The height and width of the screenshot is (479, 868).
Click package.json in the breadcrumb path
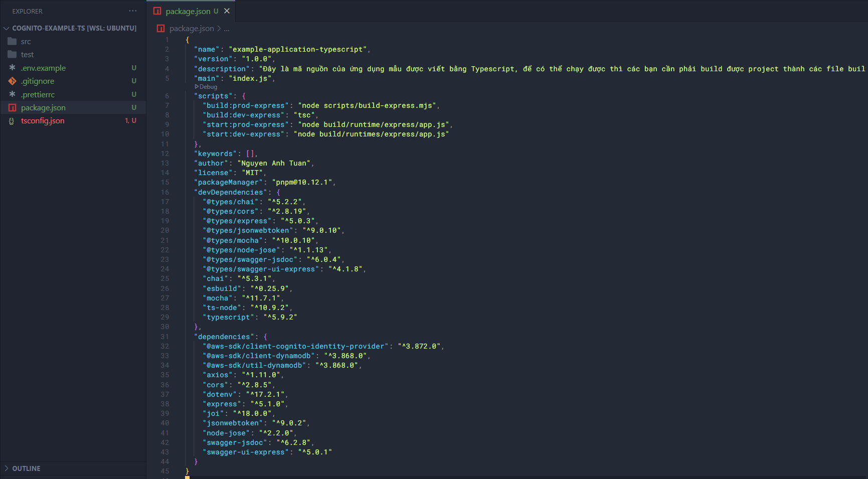click(191, 29)
